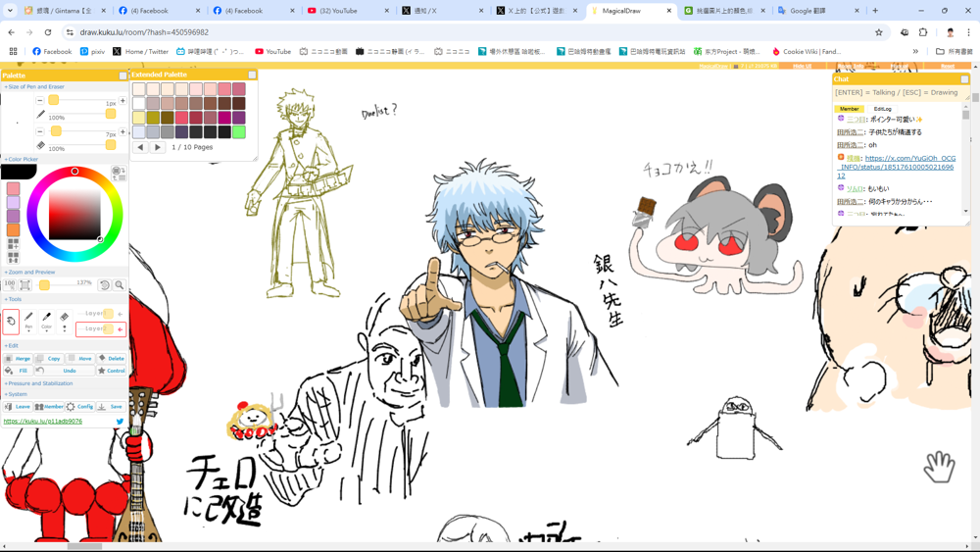Share room via Twitter bird icon

pyautogui.click(x=120, y=422)
